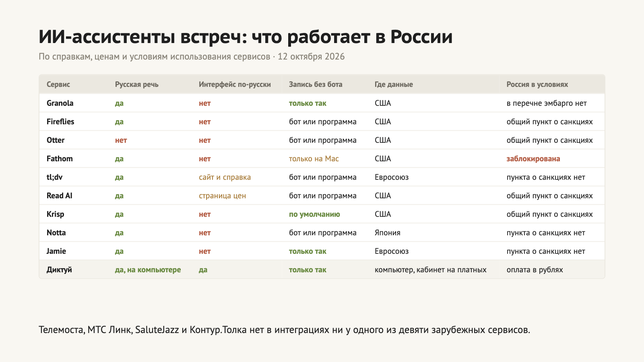This screenshot has width=644, height=362.
Task: Click the Notta service name
Action: click(x=56, y=232)
